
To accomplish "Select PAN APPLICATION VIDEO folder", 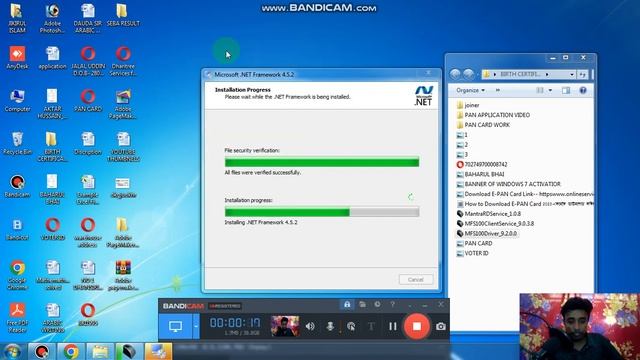I will pyautogui.click(x=493, y=115).
